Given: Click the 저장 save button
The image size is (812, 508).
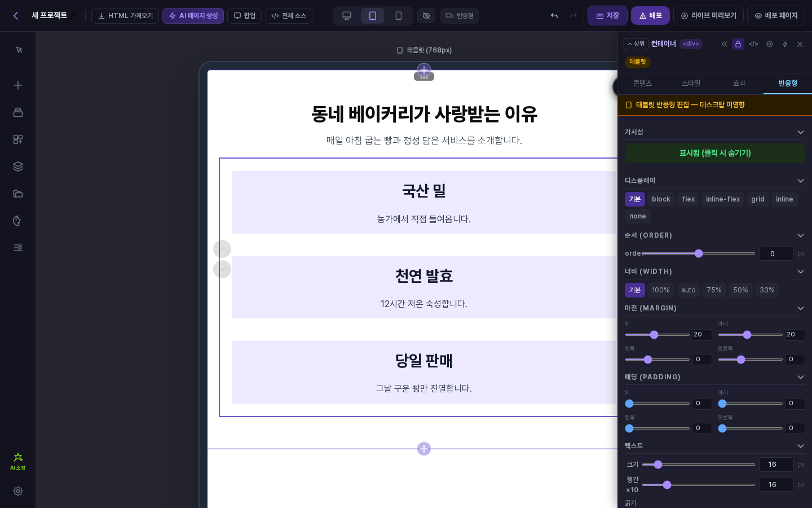Looking at the screenshot, I should point(607,16).
